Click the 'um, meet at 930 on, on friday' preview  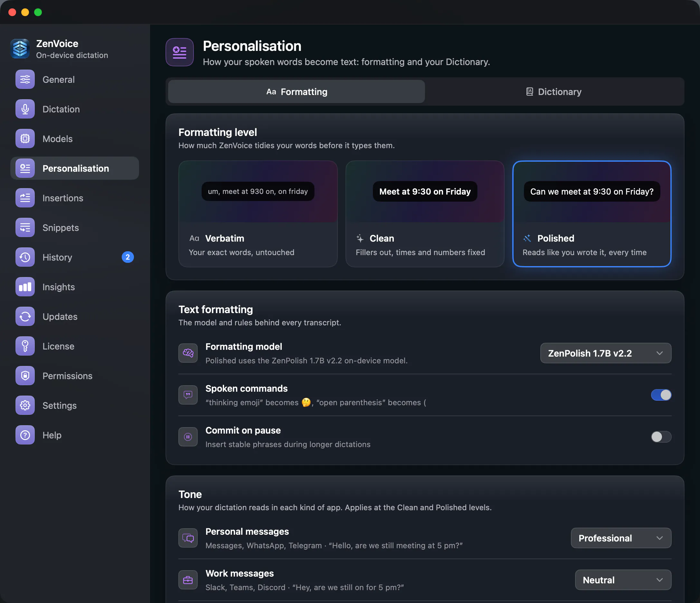pos(258,192)
